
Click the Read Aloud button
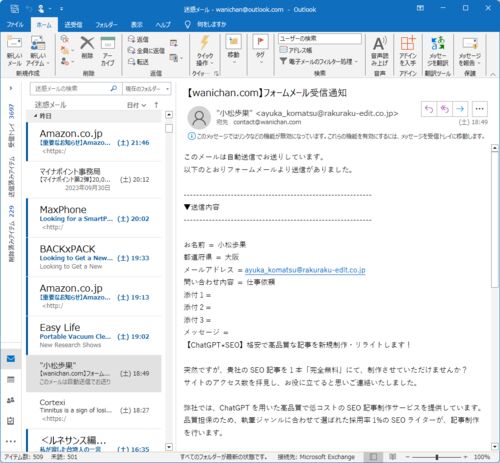point(379,51)
